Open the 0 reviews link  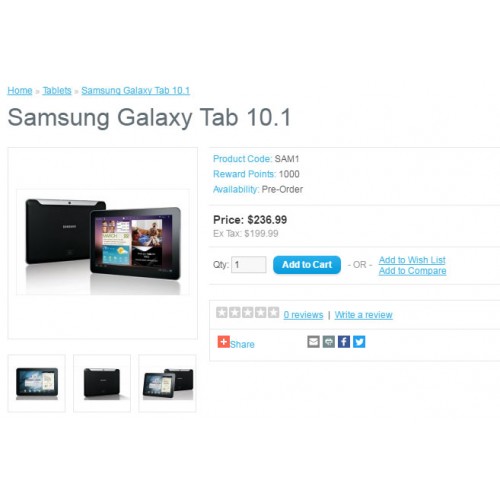pos(303,315)
